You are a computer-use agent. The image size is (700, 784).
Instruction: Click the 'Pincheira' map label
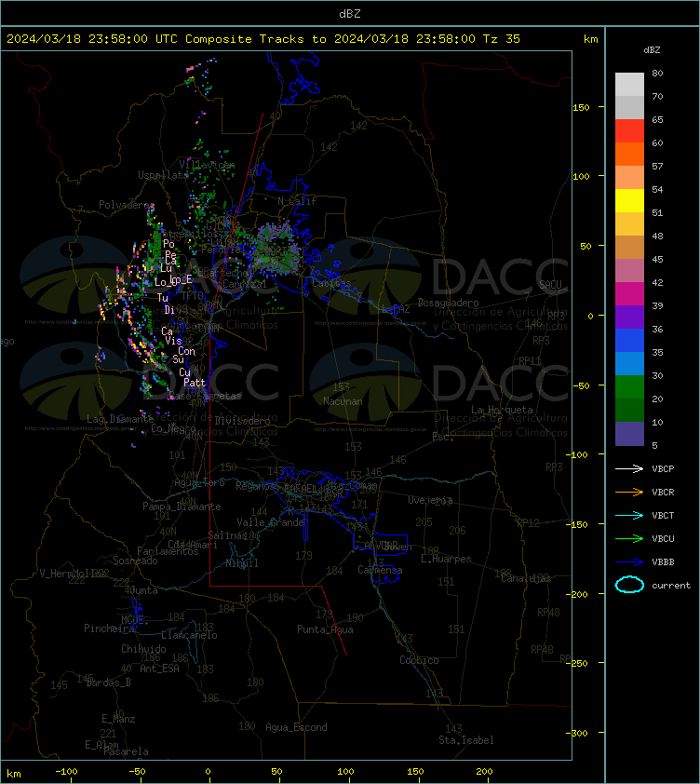point(110,628)
